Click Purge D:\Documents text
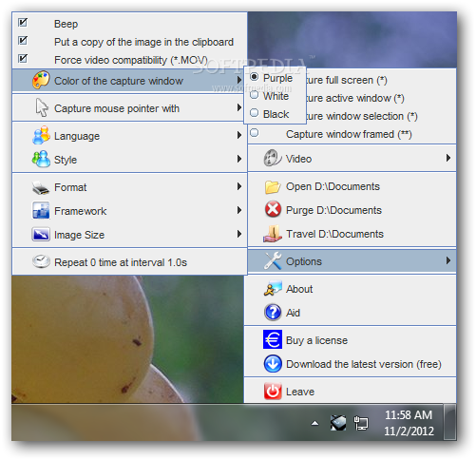 pos(333,210)
